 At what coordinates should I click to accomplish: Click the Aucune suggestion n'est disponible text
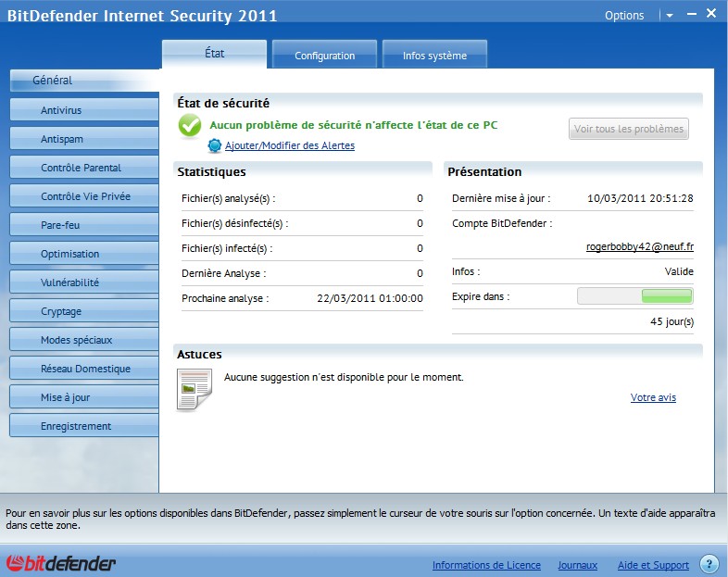click(344, 377)
